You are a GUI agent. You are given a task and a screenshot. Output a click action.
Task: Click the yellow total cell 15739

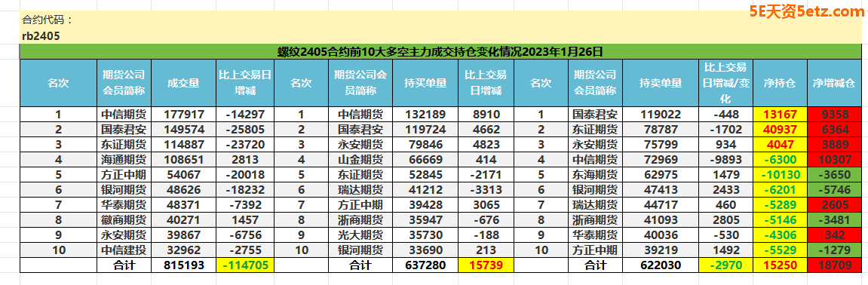pos(486,265)
